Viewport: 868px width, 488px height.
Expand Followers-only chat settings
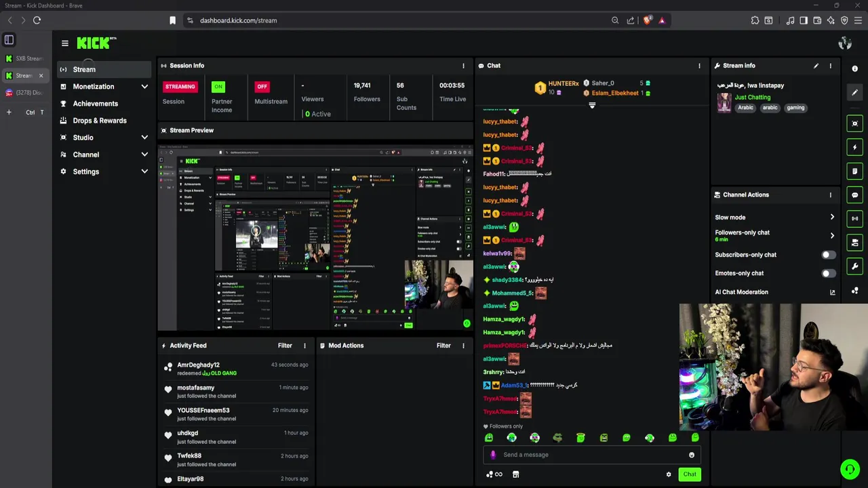(x=775, y=235)
